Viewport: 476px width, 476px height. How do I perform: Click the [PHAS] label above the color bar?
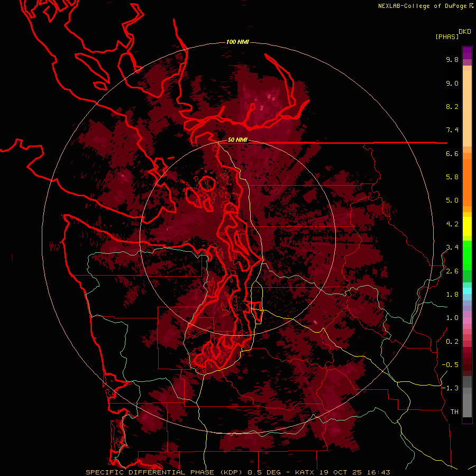(x=447, y=36)
